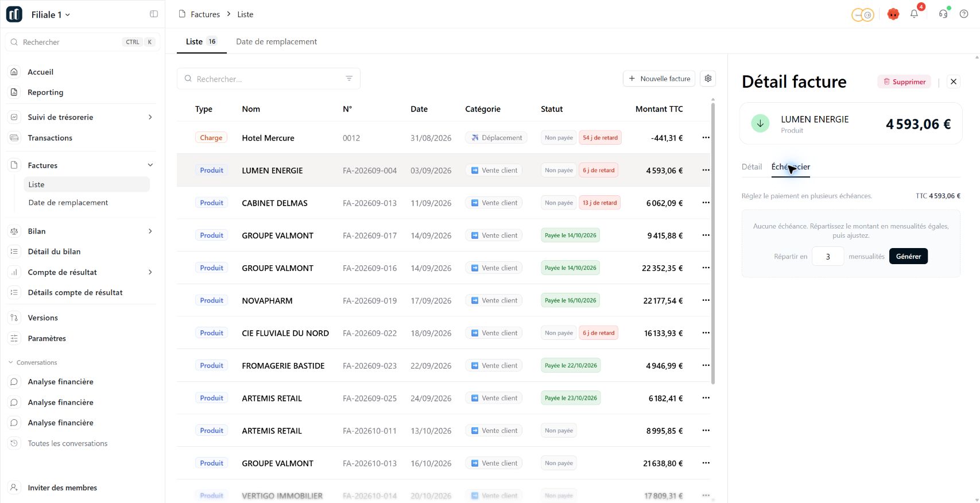This screenshot has width=980, height=503.
Task: Click the invoice list search field
Action: pos(268,79)
